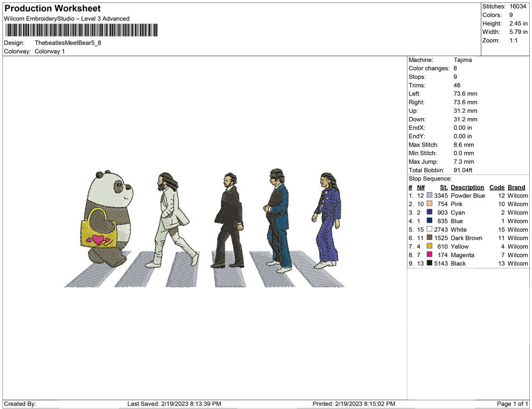Image resolution: width=532 pixels, height=409 pixels.
Task: Click the Zoom value 1:1
Action: [x=514, y=40]
